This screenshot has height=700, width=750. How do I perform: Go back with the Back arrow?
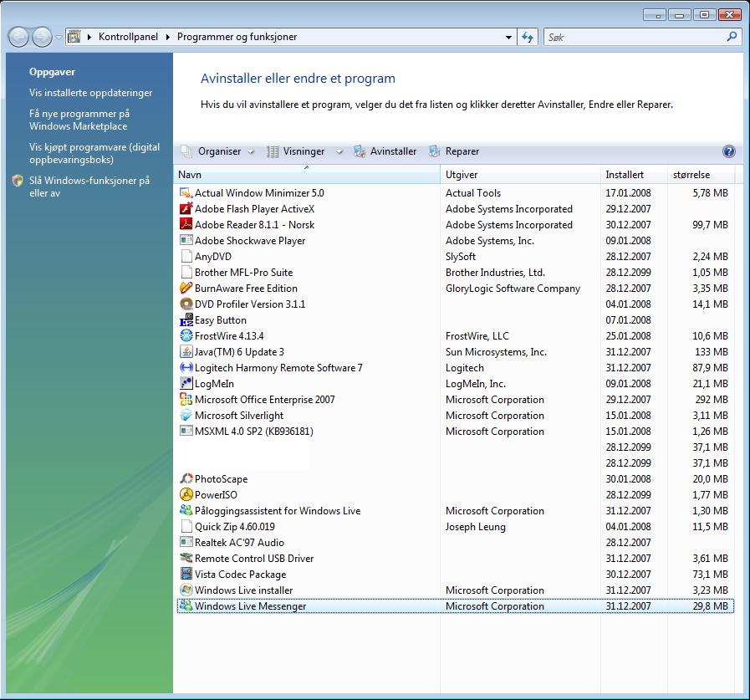click(18, 37)
